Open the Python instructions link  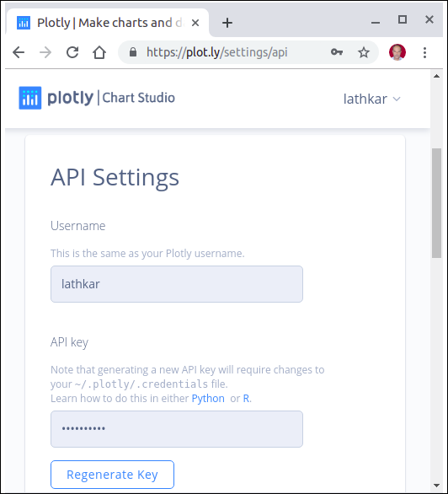tap(208, 399)
